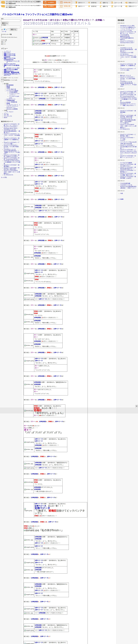Open the wiki title バトルロイヤルR+α link
The image size is (138, 644).
37,14
